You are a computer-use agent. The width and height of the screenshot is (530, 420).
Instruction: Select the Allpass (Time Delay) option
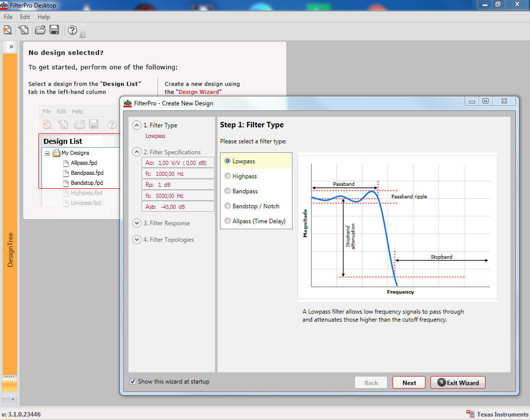tap(228, 221)
